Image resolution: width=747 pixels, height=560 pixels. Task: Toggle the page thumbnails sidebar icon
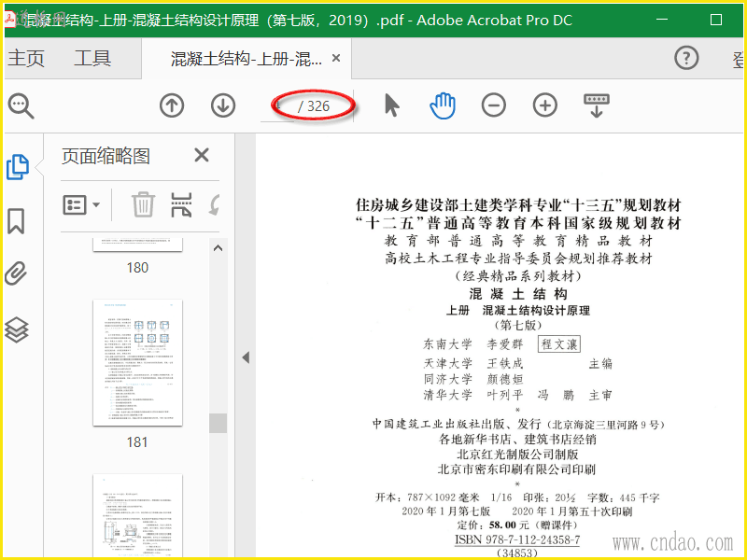tap(18, 167)
